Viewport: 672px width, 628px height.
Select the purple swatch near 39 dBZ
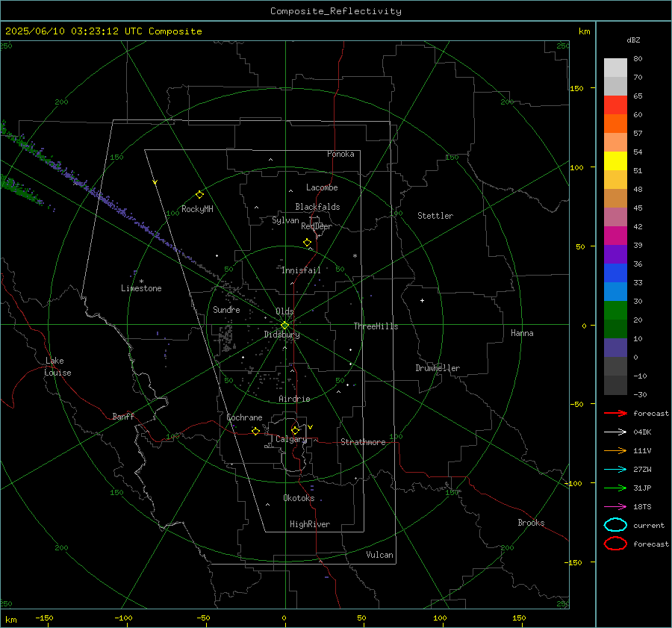pos(615,254)
